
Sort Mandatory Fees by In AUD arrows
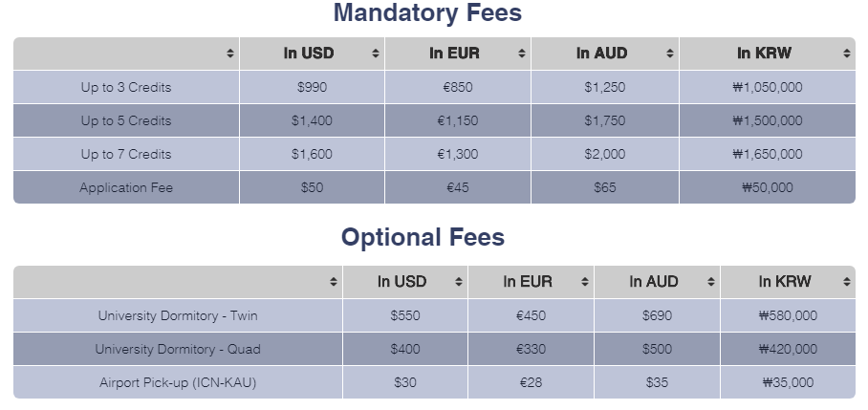click(670, 54)
